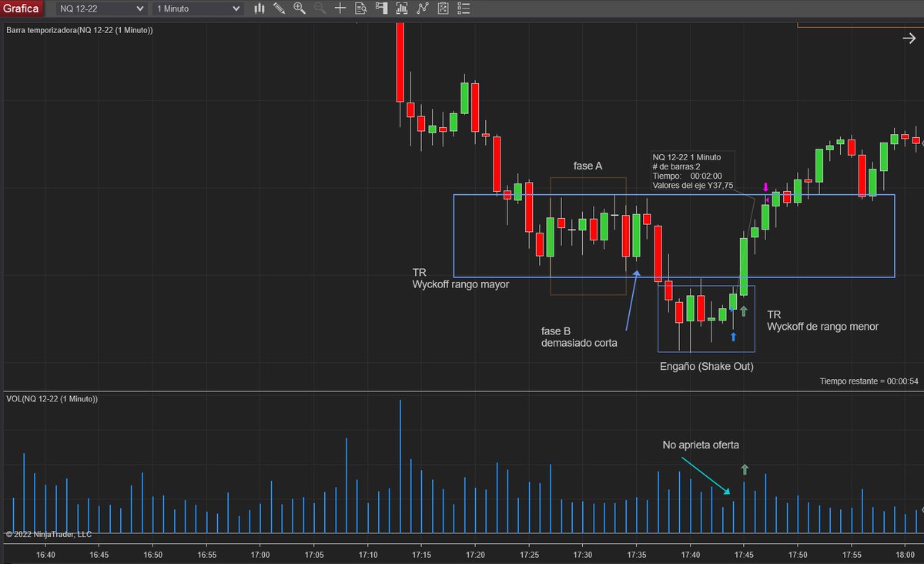Open the strategies icon

pyautogui.click(x=422, y=8)
